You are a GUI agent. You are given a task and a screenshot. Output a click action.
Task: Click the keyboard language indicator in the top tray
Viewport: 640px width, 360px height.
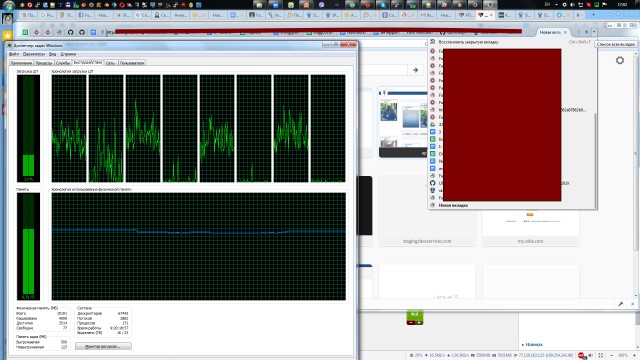(547, 5)
